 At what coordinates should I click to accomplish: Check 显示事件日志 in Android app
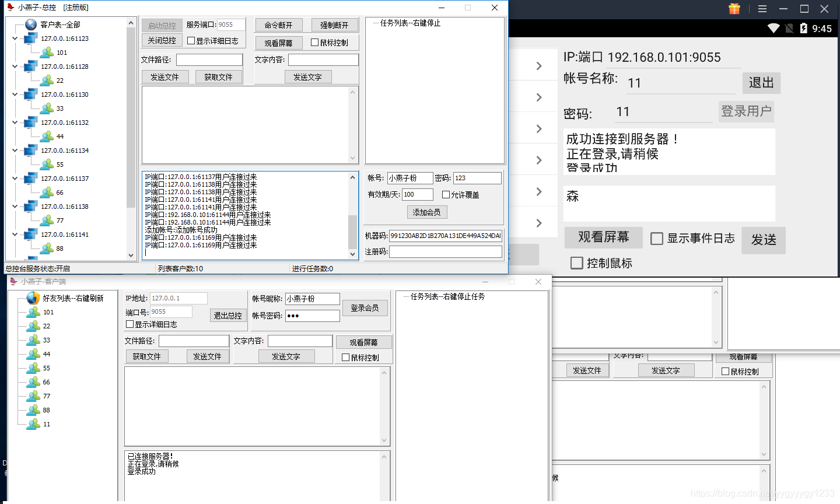pos(657,239)
